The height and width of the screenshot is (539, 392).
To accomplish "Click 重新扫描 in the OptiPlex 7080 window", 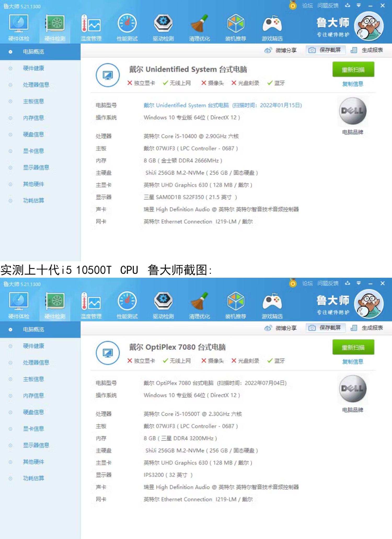I will [x=353, y=347].
